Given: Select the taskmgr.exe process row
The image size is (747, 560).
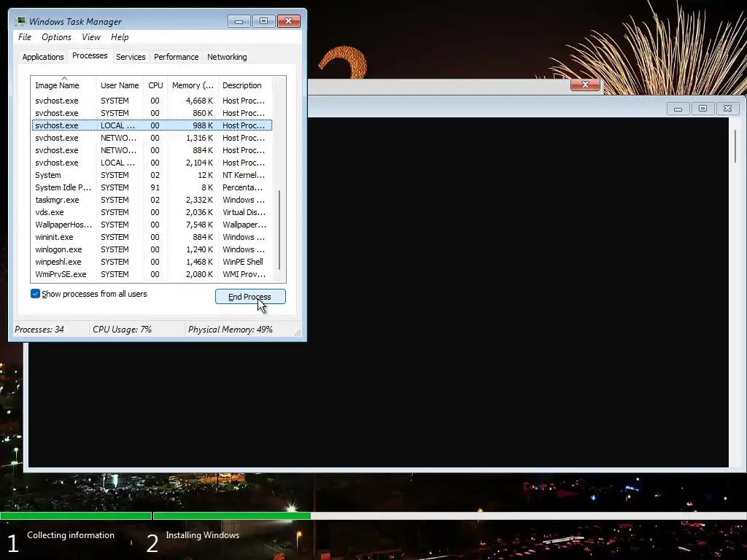Looking at the screenshot, I should [x=152, y=200].
